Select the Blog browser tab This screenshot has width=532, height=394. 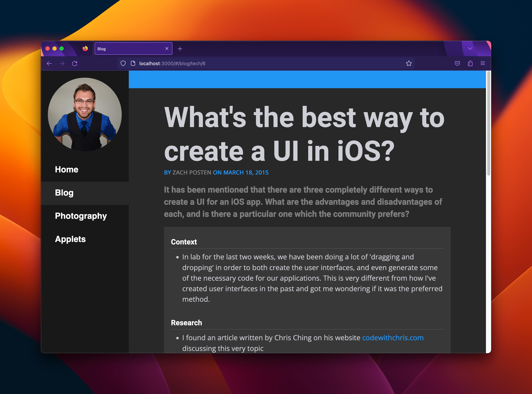(x=133, y=49)
